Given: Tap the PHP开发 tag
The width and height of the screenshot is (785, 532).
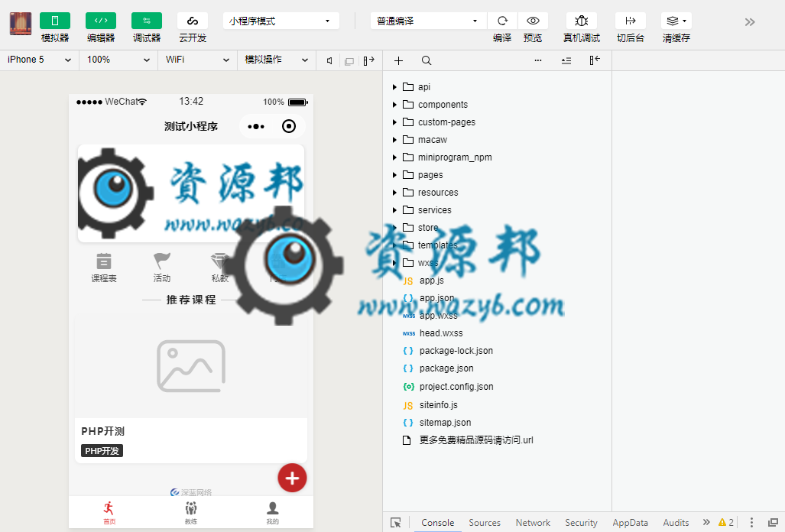Looking at the screenshot, I should coord(102,451).
